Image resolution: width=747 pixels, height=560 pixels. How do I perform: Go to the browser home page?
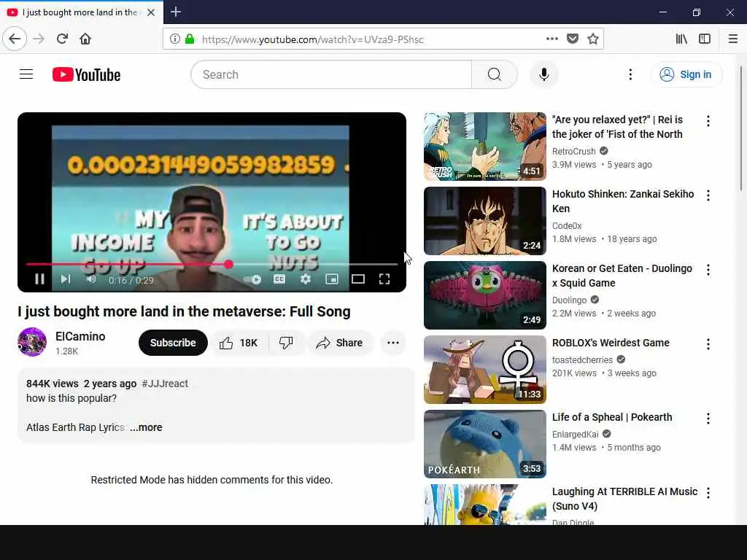[x=85, y=39]
